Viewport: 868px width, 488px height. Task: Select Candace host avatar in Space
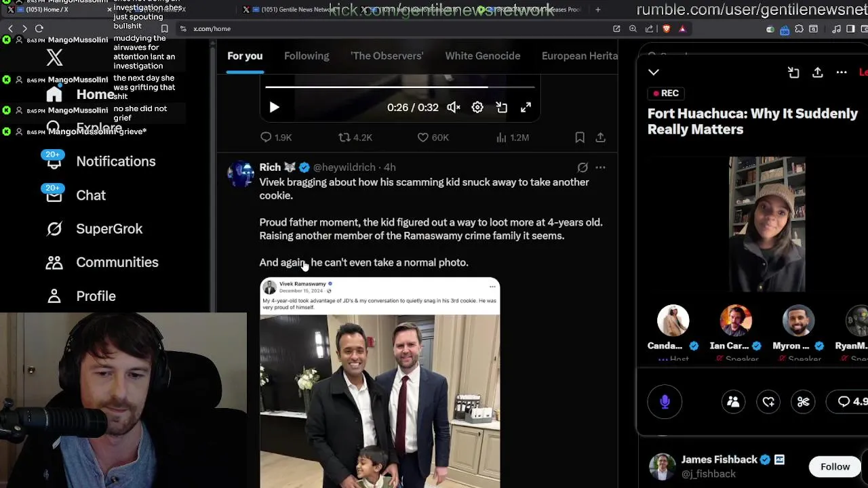tap(673, 321)
